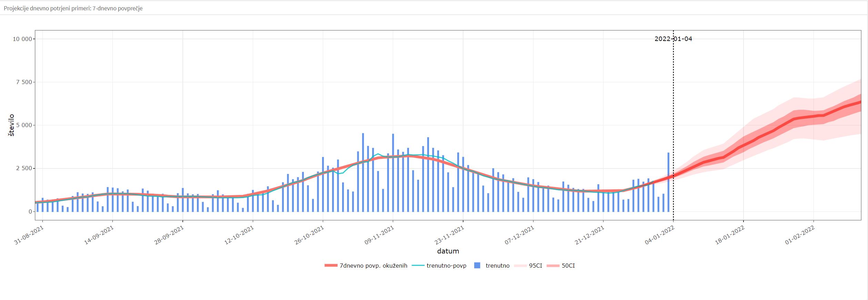Click the '09-11-2021' x-axis tick label

coord(380,236)
